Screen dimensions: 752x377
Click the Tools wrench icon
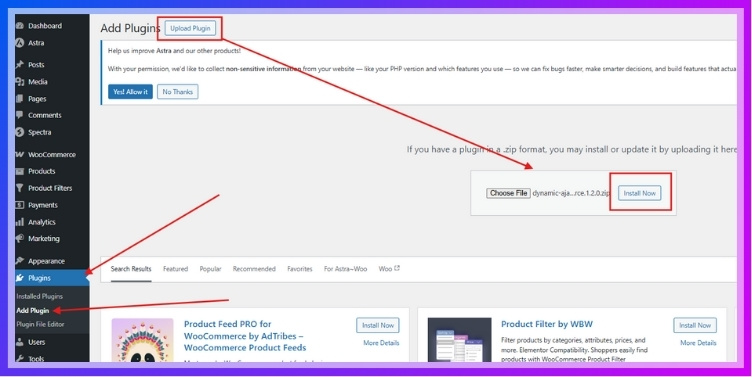(20, 358)
